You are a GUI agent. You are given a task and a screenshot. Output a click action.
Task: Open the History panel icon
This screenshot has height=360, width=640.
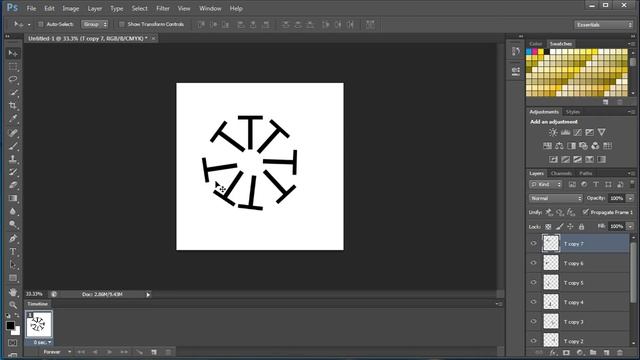click(x=516, y=51)
